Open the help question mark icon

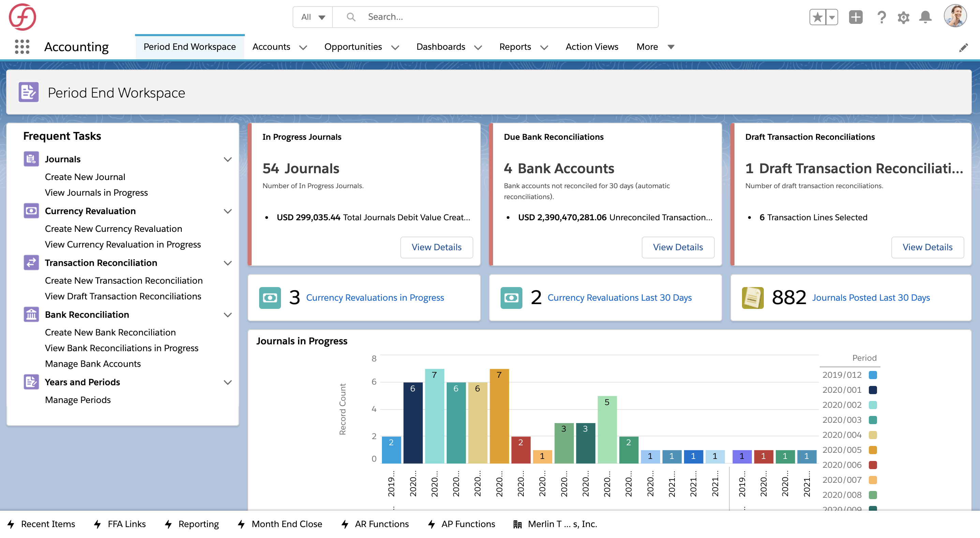pos(881,17)
